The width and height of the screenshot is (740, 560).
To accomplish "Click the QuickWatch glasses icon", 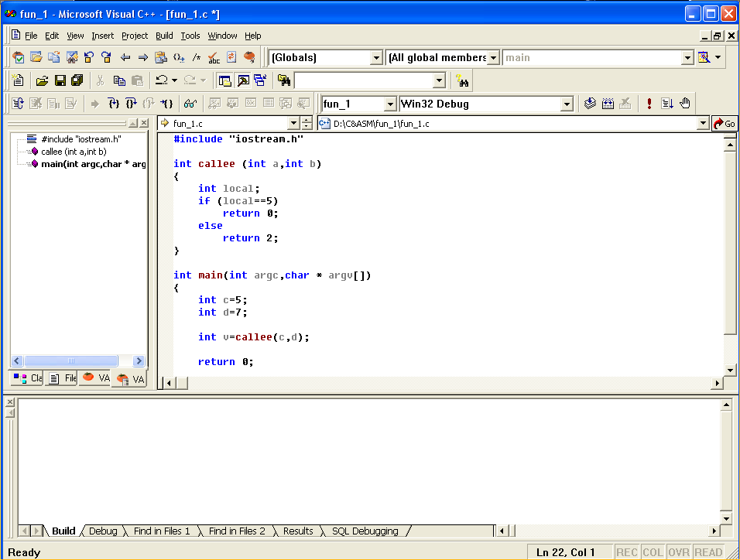I will pos(190,104).
